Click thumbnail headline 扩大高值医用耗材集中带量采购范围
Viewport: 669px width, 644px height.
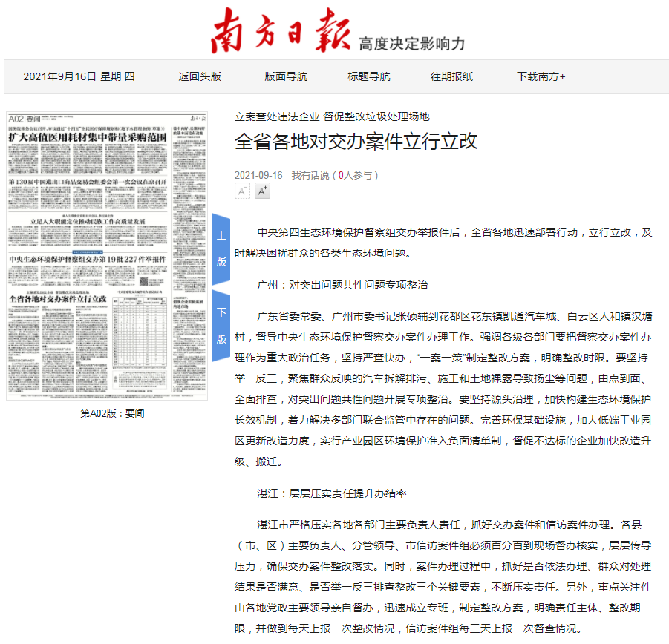(87, 138)
